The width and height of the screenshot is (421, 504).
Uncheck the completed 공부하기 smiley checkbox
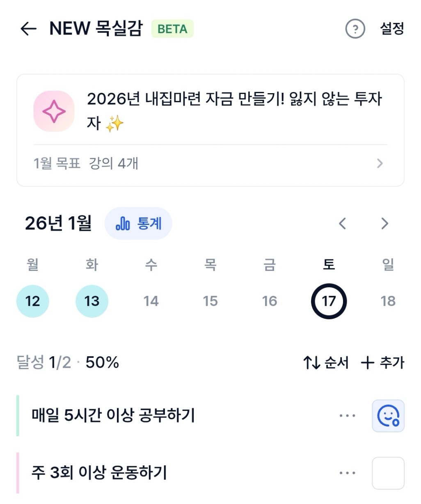pos(388,416)
